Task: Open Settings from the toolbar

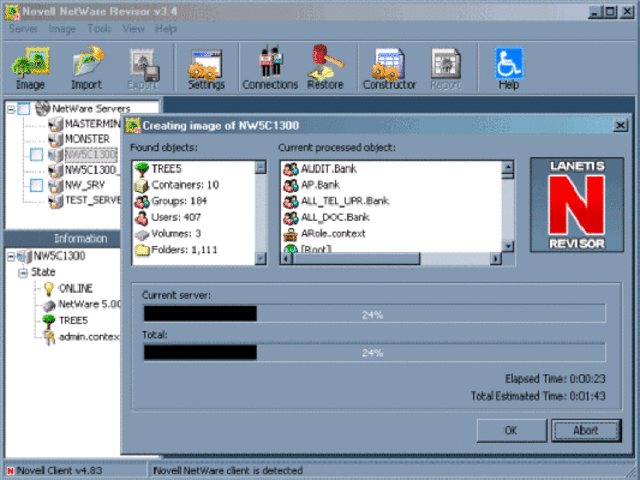Action: [x=206, y=68]
